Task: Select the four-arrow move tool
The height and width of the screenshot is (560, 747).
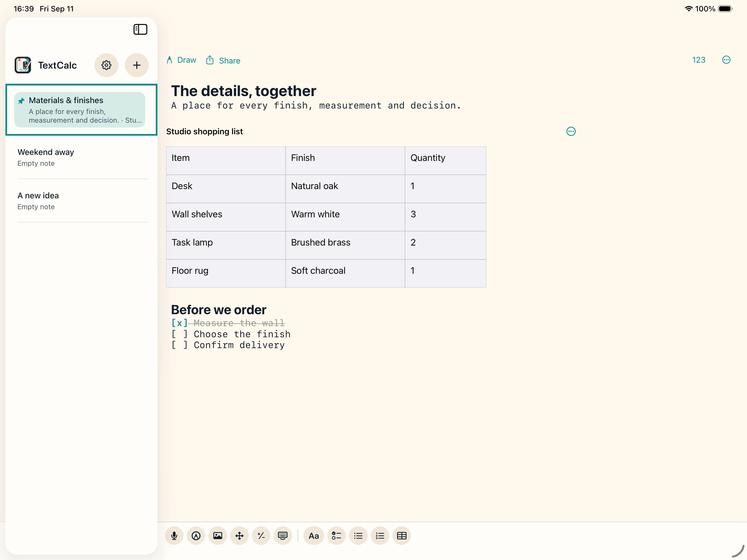Action: pyautogui.click(x=239, y=536)
